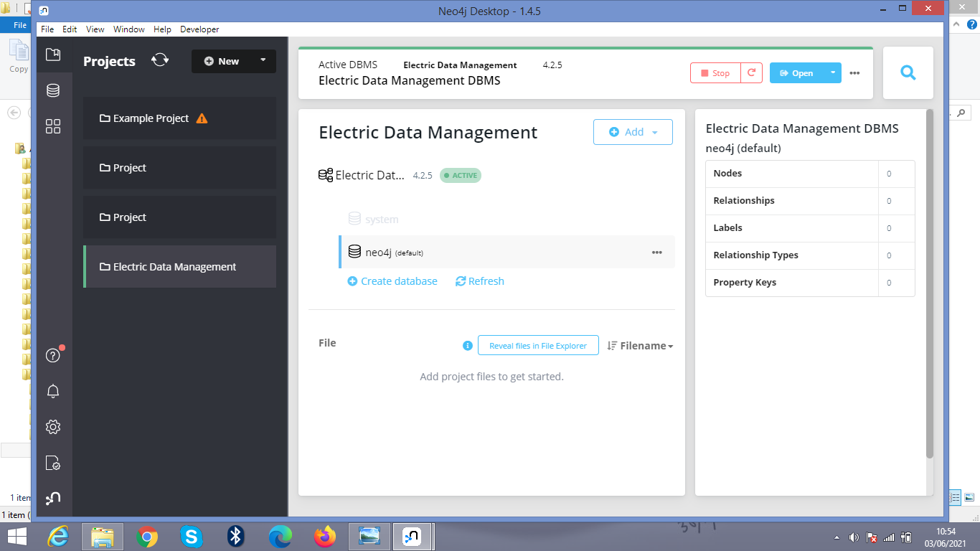Click the details panel vertical scrollbar
980x551 pixels.
point(930,284)
